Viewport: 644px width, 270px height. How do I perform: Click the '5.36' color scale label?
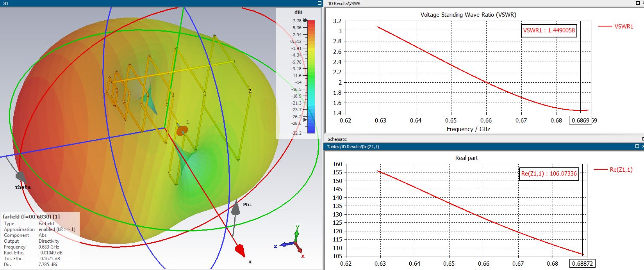297,28
